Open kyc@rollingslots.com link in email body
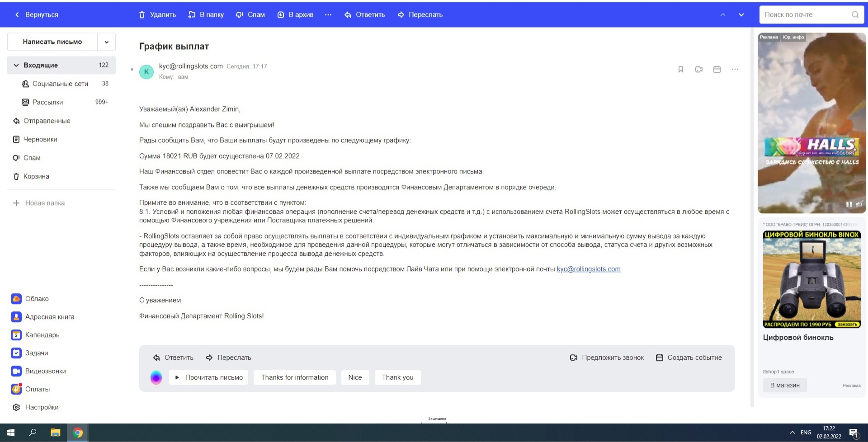The width and height of the screenshot is (868, 442). click(589, 269)
